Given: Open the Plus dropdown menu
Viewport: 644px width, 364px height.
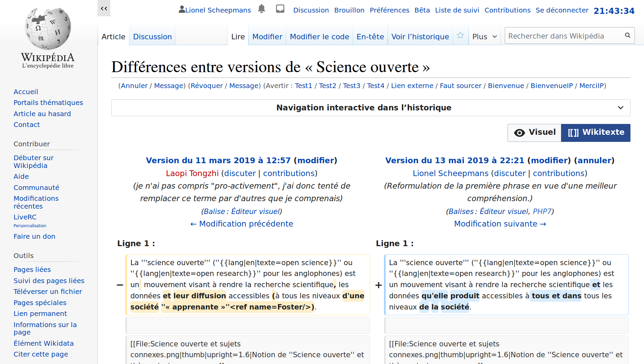Looking at the screenshot, I should pyautogui.click(x=485, y=37).
